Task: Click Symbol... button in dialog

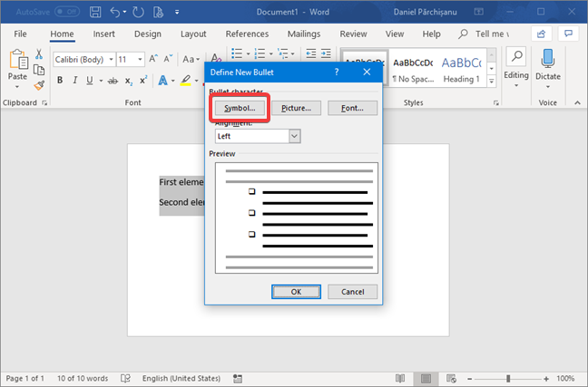Action: click(240, 108)
